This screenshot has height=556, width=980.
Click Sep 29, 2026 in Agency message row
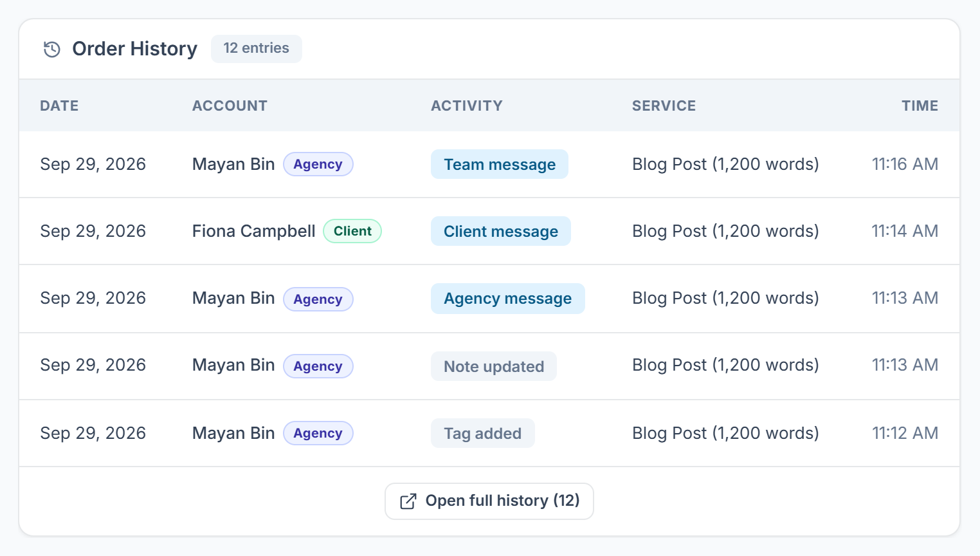(x=93, y=299)
